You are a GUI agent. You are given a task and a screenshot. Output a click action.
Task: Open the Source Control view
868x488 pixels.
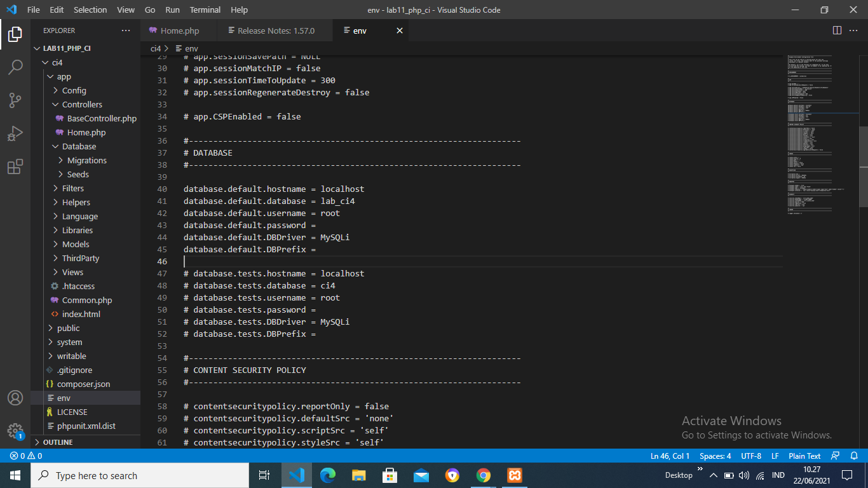click(15, 100)
